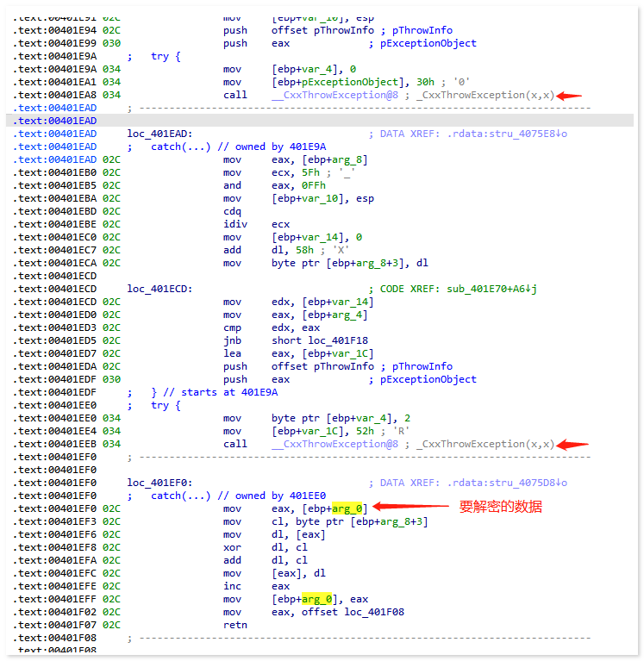Click the red Chinese annotation 要解密的数据

pos(500,507)
